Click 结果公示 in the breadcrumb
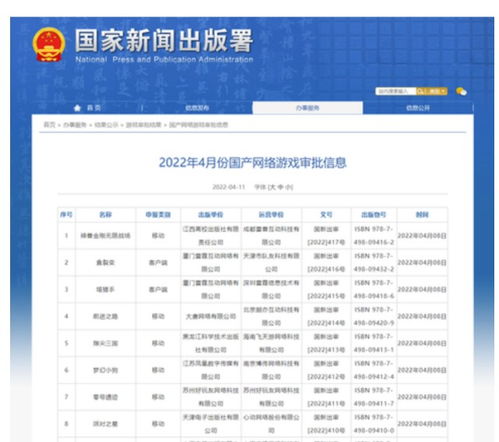This screenshot has height=442, width=499. 106,125
